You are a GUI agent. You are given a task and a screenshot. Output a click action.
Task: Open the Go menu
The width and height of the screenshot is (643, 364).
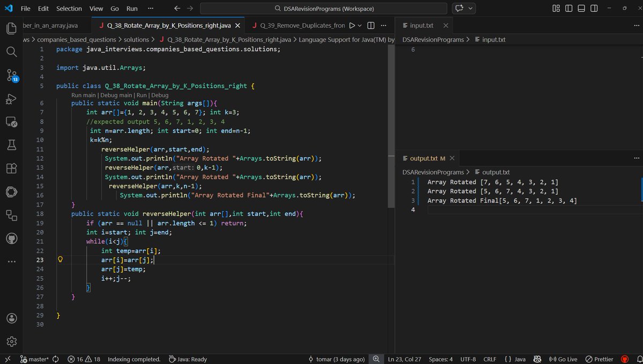click(115, 9)
